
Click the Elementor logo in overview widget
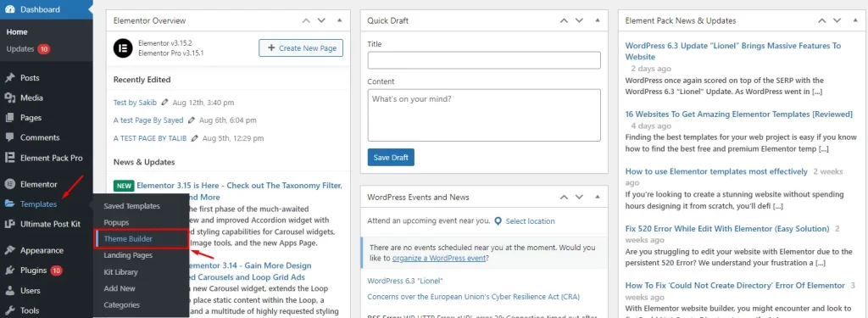(x=123, y=47)
